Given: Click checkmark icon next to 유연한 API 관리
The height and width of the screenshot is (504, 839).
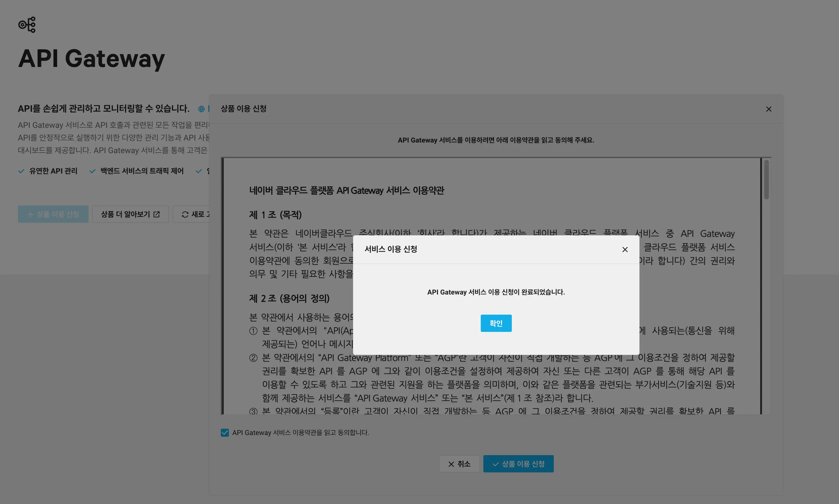Looking at the screenshot, I should coord(21,171).
